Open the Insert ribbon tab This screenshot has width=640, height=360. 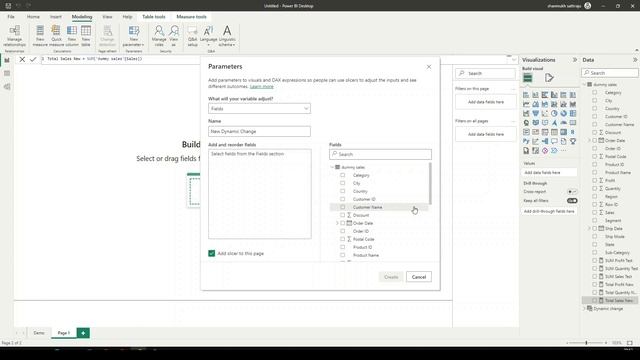[56, 17]
